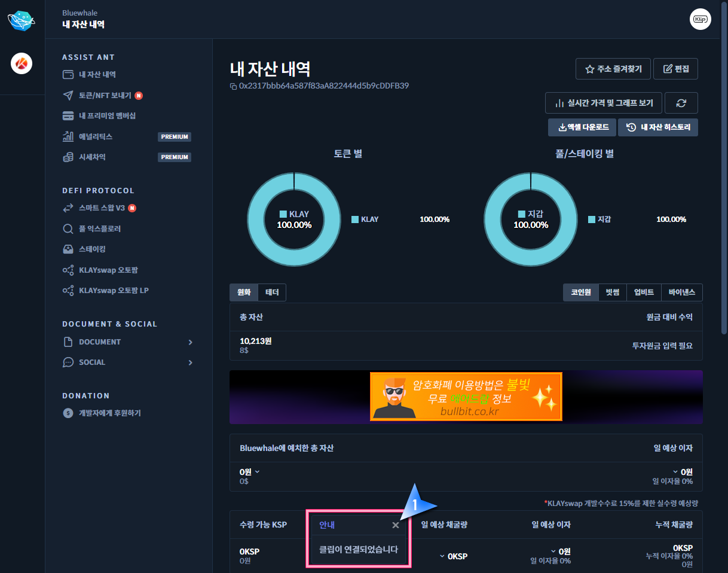
Task: Click the star icon in 주소 즐겨찾기
Action: (x=589, y=69)
